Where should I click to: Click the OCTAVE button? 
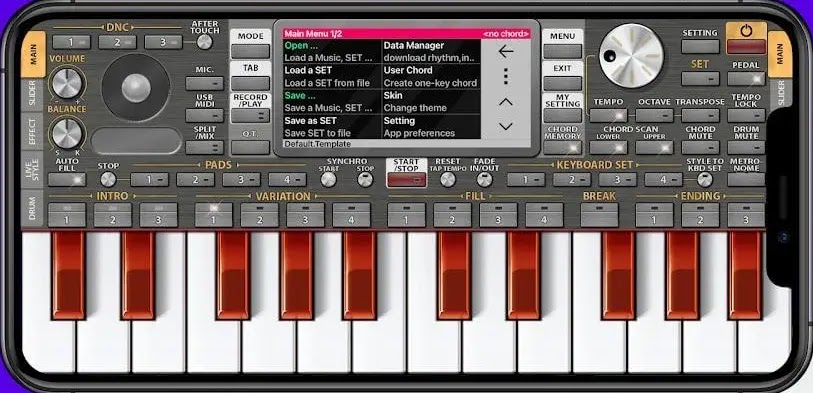[654, 115]
